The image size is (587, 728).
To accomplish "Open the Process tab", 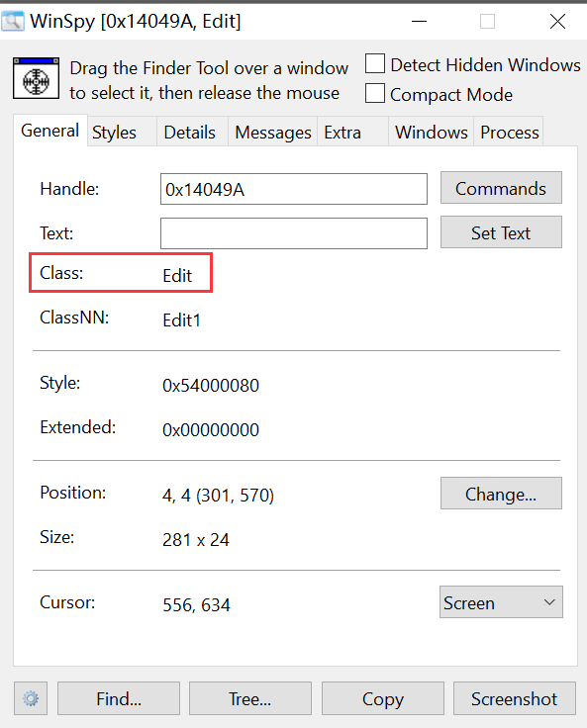I will [x=509, y=133].
